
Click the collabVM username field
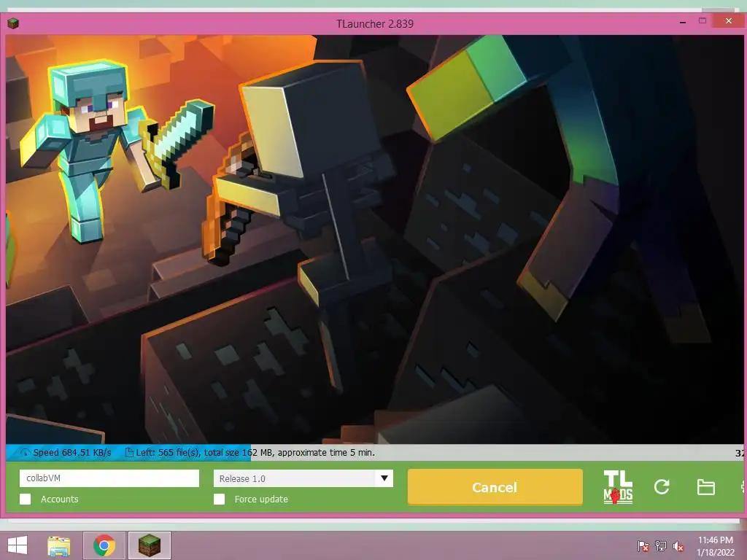[109, 478]
